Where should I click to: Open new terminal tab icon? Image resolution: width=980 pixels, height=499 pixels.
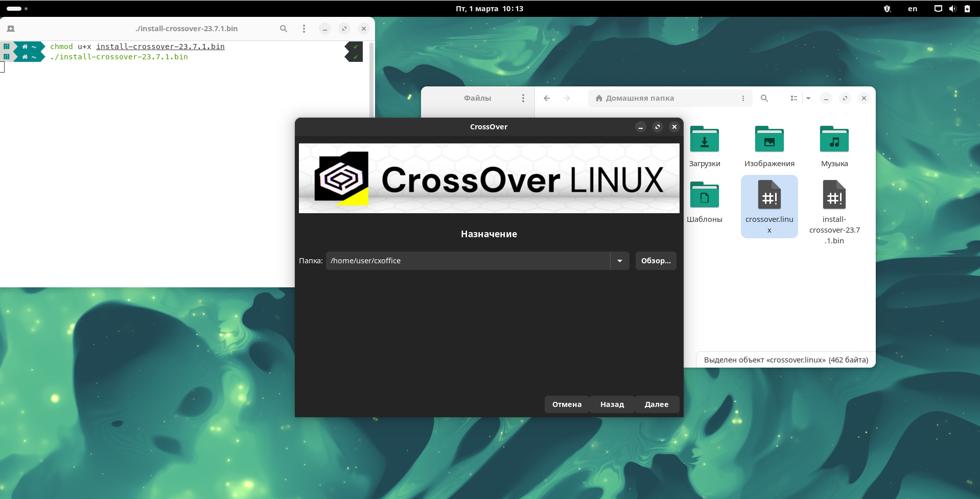[x=11, y=29]
